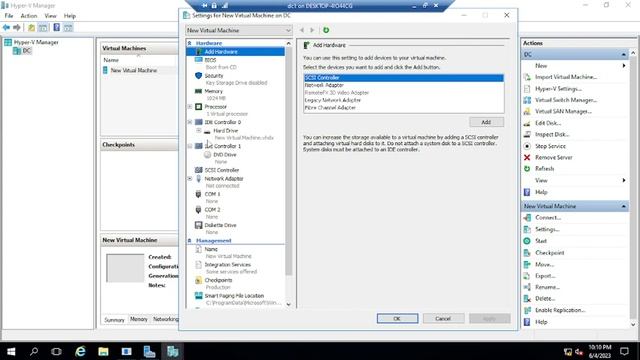The height and width of the screenshot is (360, 640).
Task: Collapse the Hardware section header
Action: (189, 43)
